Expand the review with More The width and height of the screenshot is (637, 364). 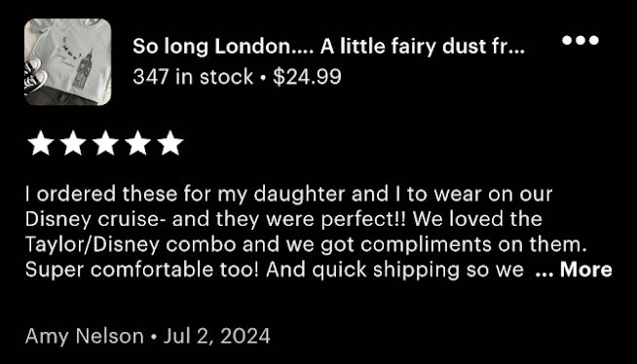574,270
